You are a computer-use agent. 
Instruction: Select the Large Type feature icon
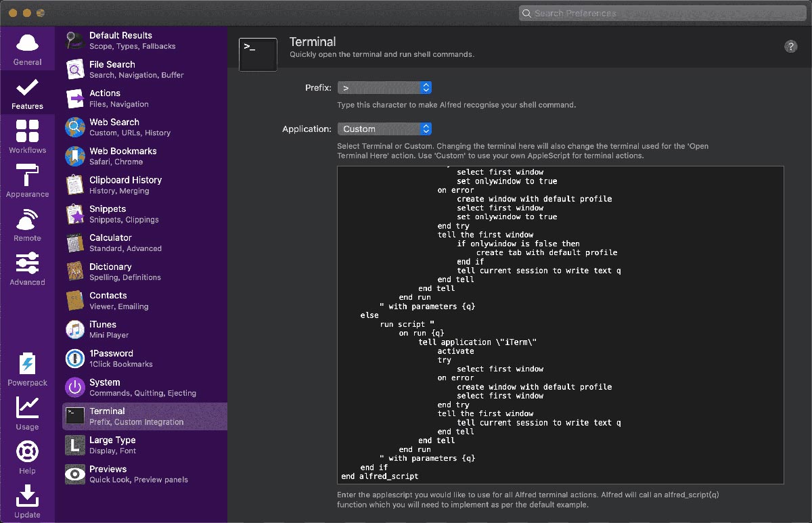74,445
